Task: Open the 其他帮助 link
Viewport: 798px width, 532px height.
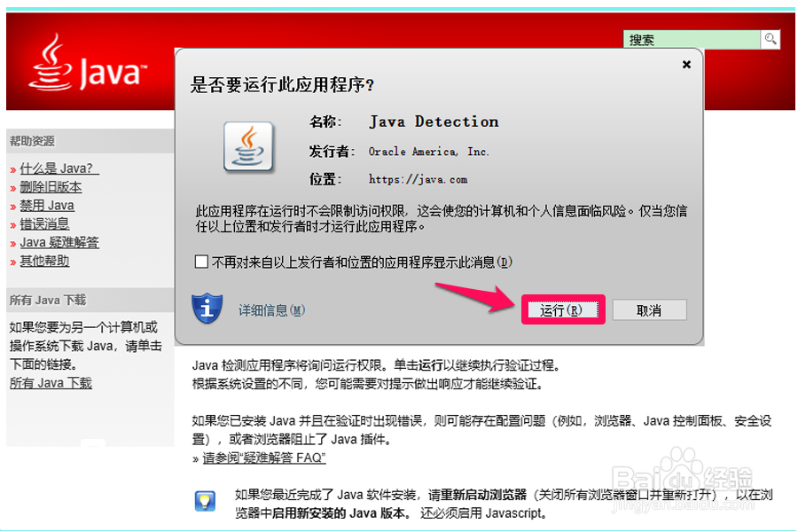Action: coord(44,262)
